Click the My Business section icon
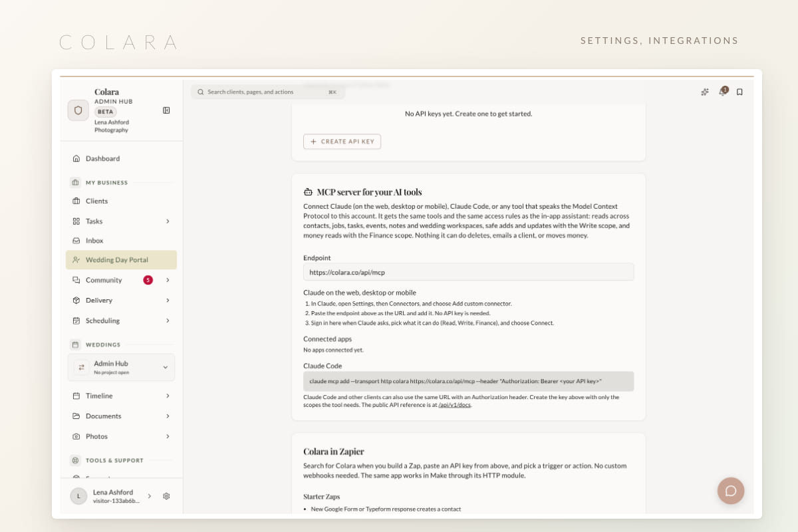The image size is (798, 532). [75, 182]
